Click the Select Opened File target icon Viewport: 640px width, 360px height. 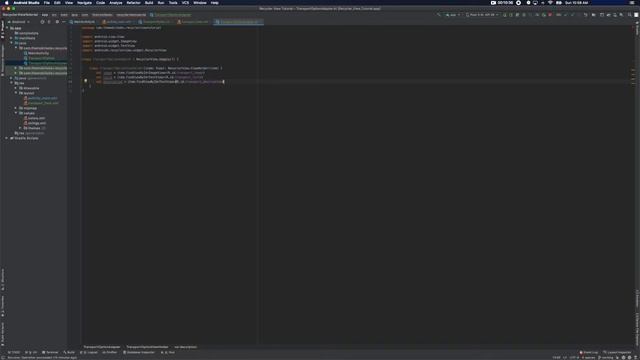(x=42, y=22)
